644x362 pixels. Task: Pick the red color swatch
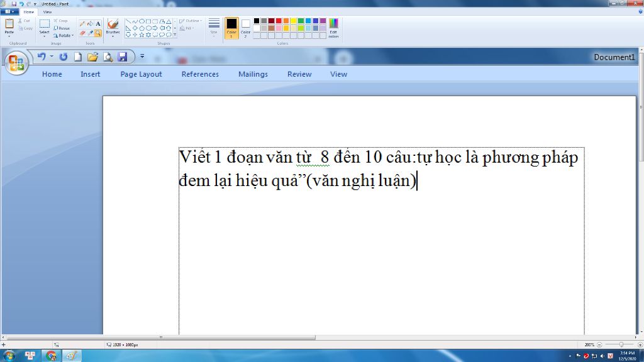[279, 21]
